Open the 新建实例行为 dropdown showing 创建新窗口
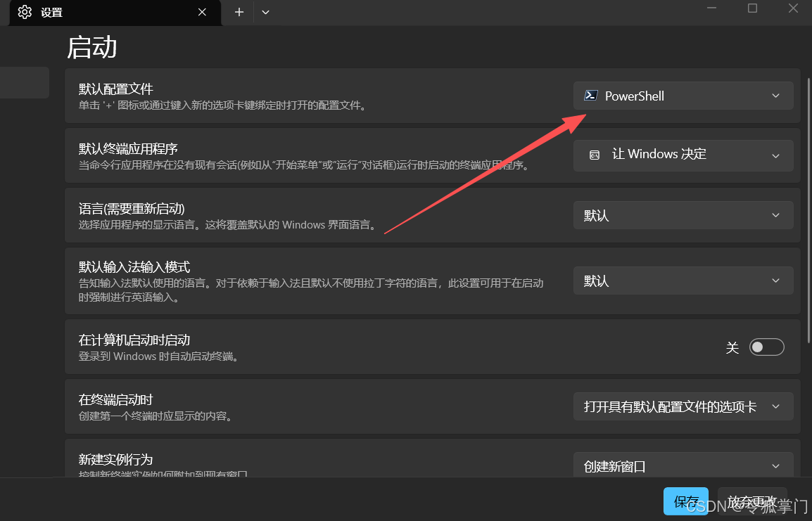812x521 pixels. pyautogui.click(x=683, y=465)
